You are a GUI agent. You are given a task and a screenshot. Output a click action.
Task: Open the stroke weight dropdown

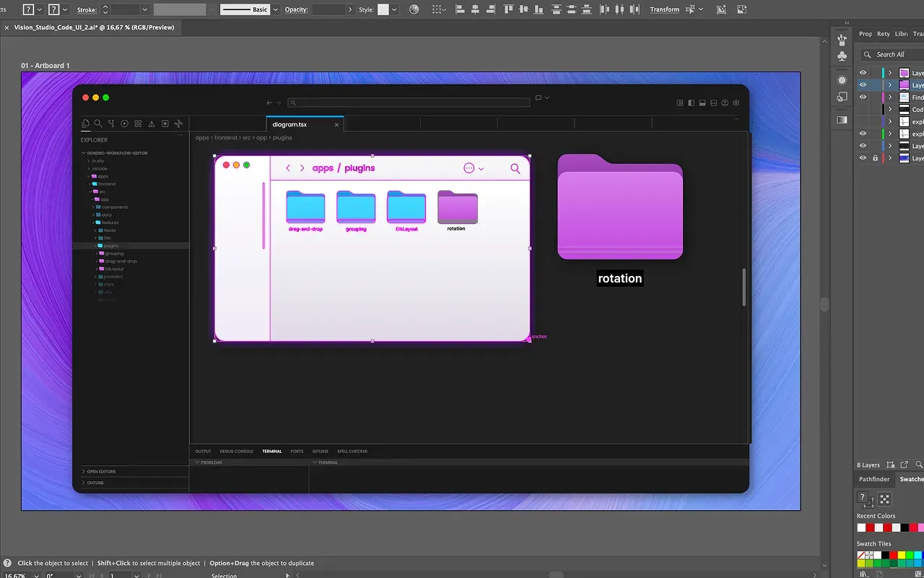144,9
